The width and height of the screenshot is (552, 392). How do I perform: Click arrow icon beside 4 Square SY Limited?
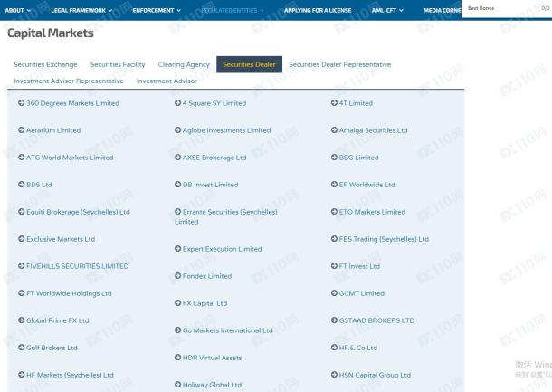coord(177,103)
